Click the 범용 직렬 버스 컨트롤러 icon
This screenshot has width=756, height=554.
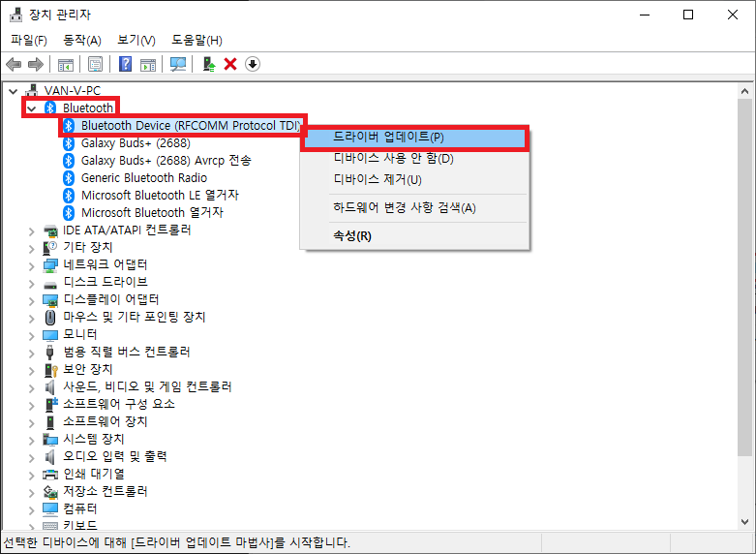[x=49, y=353]
